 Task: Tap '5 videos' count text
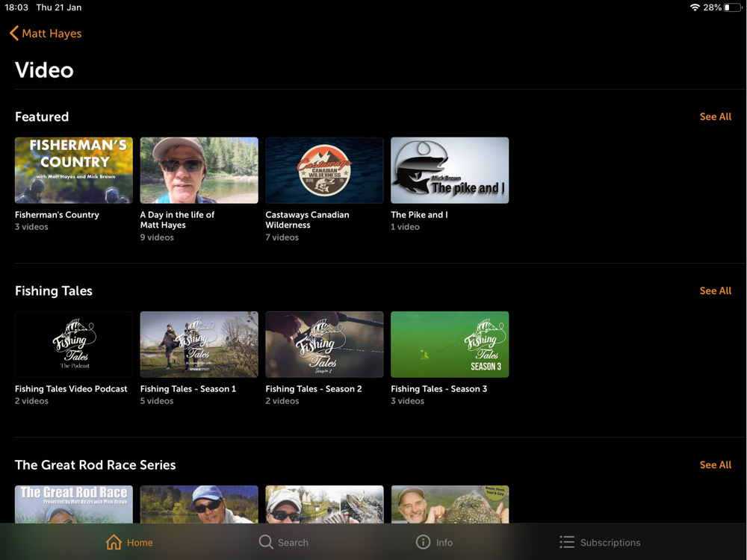(x=157, y=401)
